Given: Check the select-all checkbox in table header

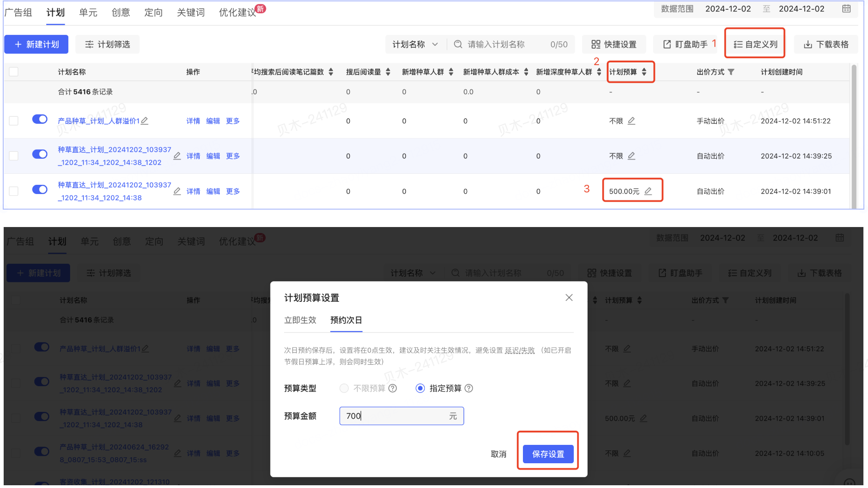Looking at the screenshot, I should click(x=14, y=72).
